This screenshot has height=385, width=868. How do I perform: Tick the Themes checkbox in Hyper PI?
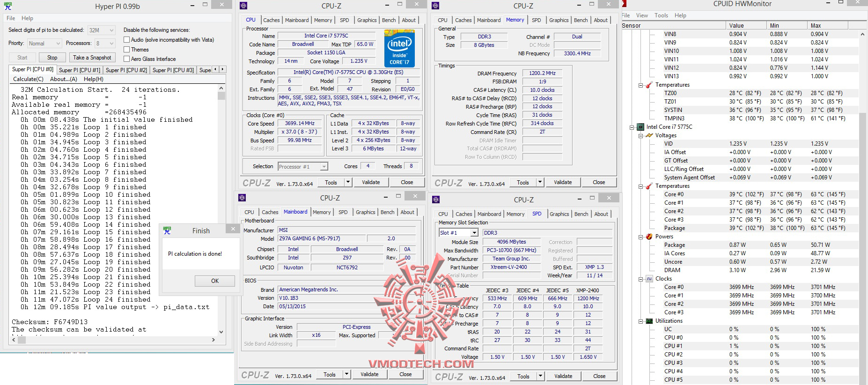tap(126, 49)
